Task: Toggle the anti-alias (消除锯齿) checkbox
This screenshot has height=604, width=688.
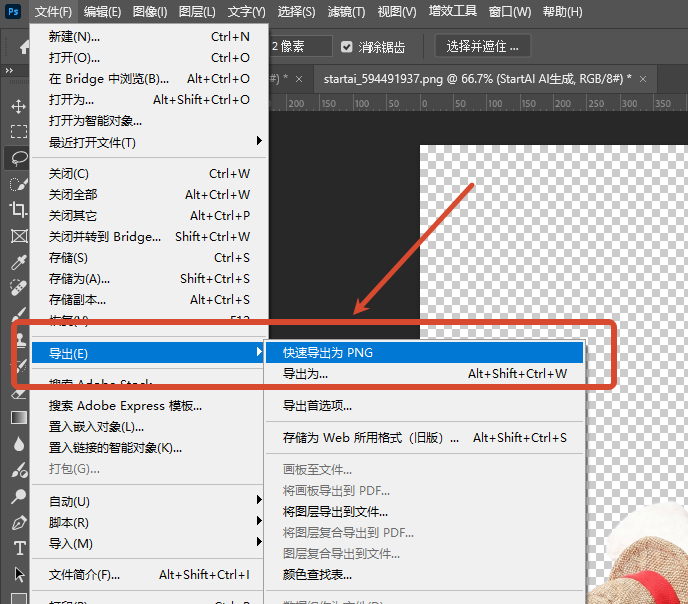Action: (x=347, y=46)
